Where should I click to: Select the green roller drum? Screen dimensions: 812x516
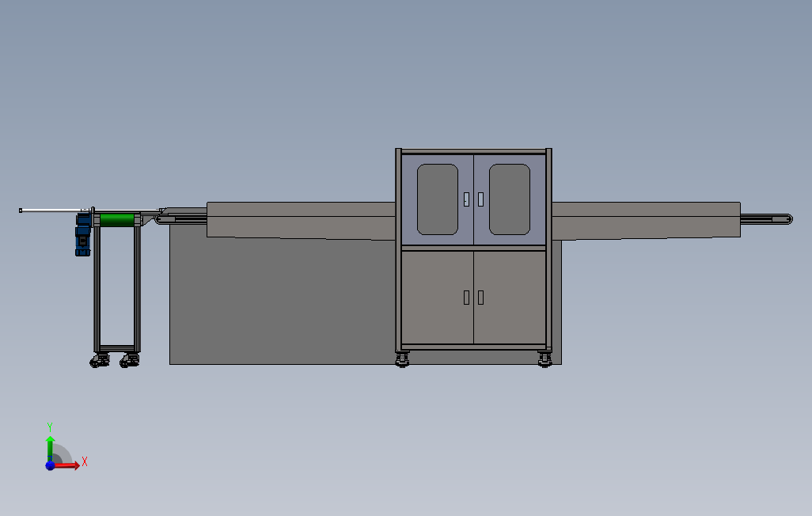pos(117,220)
